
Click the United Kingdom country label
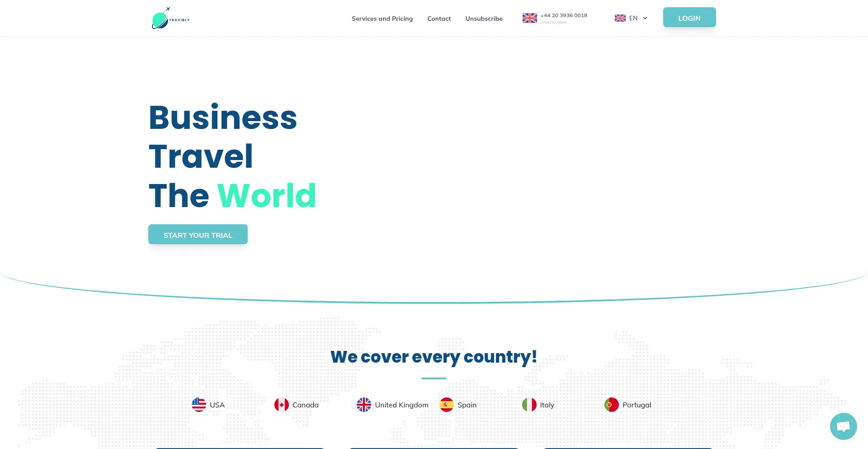tap(401, 405)
